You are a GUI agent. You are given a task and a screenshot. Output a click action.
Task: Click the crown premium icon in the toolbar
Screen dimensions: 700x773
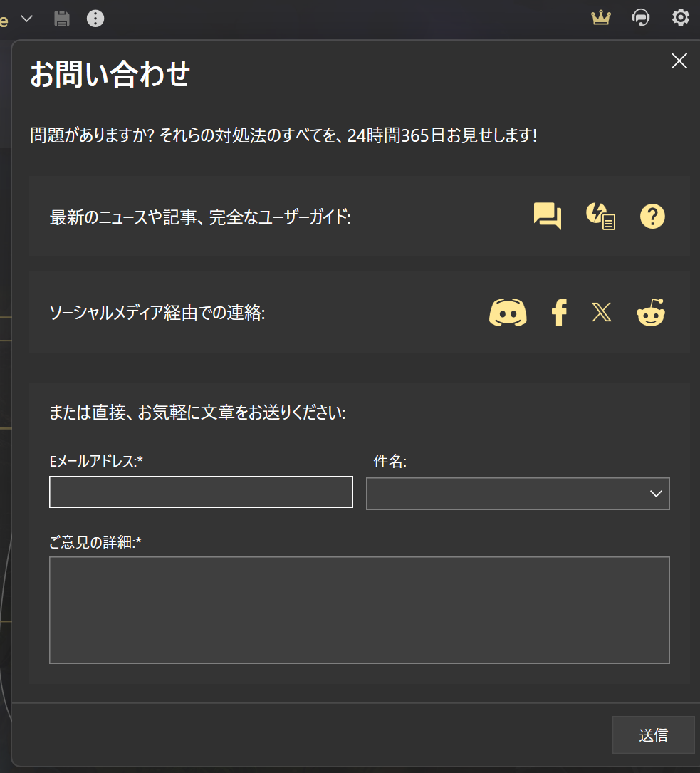tap(600, 18)
